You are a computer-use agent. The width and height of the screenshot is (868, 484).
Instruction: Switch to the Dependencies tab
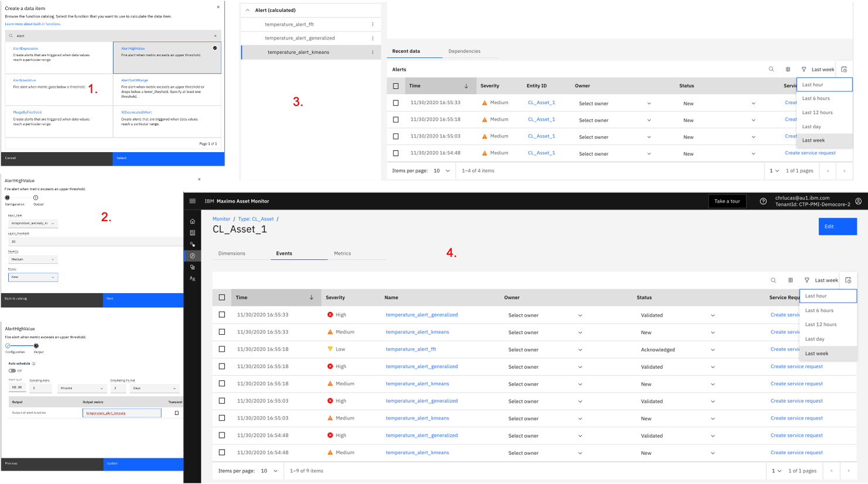464,51
